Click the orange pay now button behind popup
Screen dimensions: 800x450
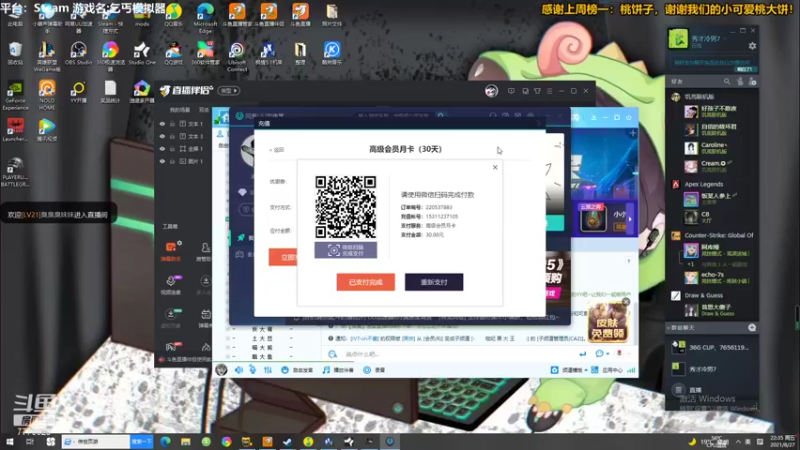click(x=283, y=257)
